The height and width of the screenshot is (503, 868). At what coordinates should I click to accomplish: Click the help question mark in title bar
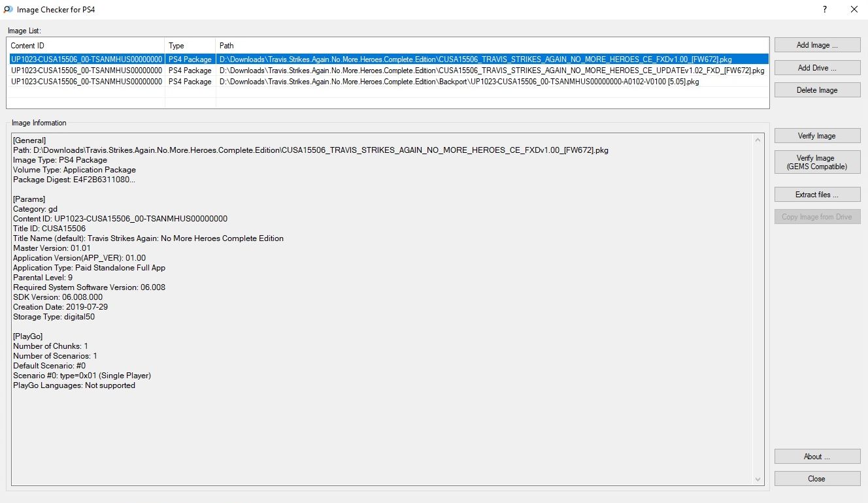(825, 9)
